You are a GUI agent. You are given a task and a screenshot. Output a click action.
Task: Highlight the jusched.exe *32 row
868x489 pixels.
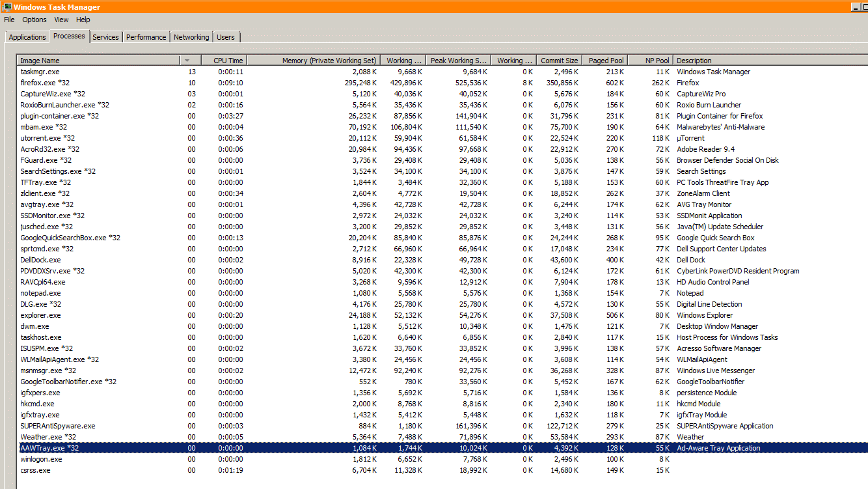[x=442, y=227]
